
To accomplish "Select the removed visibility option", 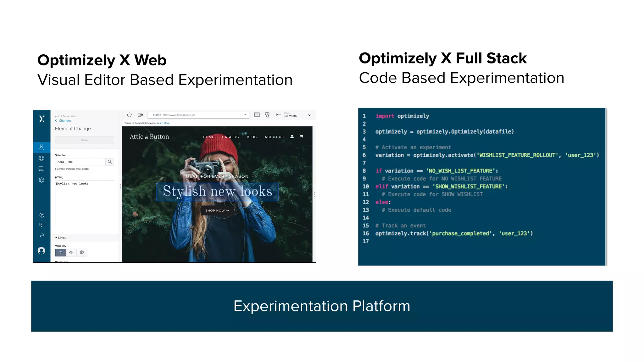I will click(82, 252).
